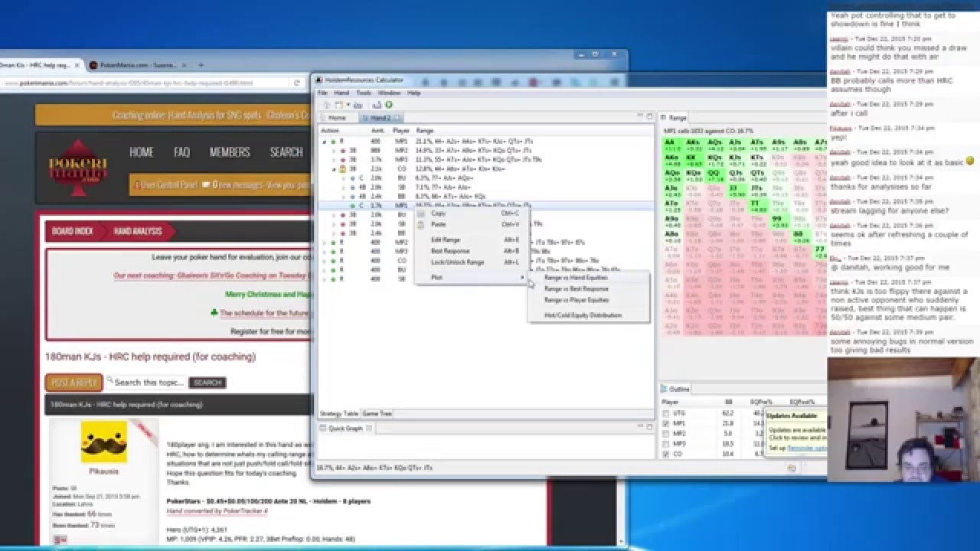This screenshot has width=980, height=551.
Task: Choose Best Response from the context menu
Action: [450, 251]
